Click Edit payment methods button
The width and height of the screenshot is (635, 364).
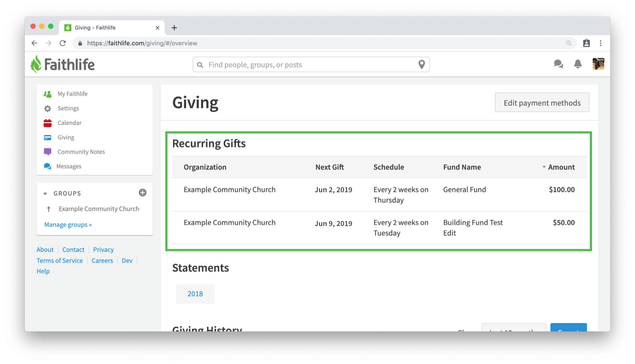pos(542,103)
